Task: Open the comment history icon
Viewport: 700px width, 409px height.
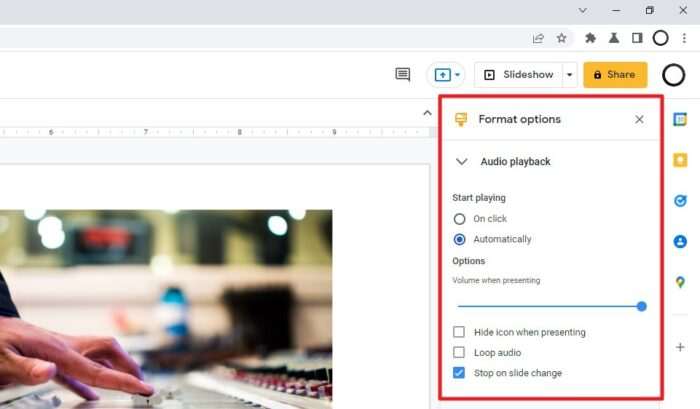Action: tap(403, 74)
